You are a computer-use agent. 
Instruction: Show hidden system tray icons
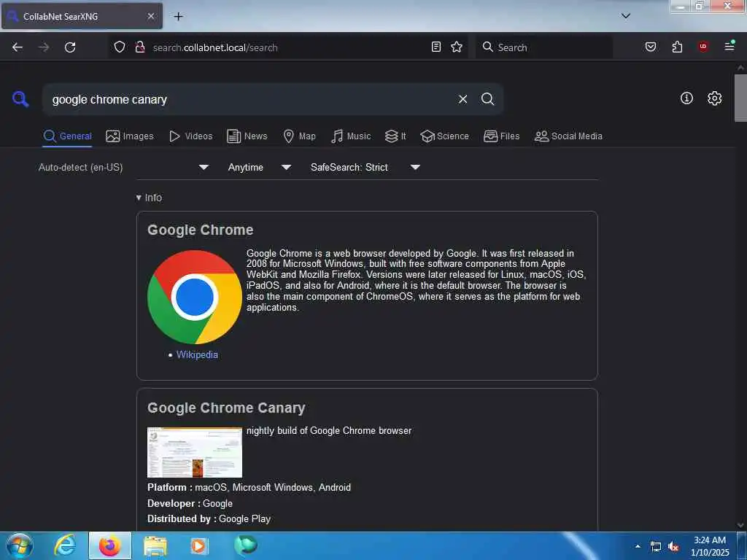[x=638, y=546]
